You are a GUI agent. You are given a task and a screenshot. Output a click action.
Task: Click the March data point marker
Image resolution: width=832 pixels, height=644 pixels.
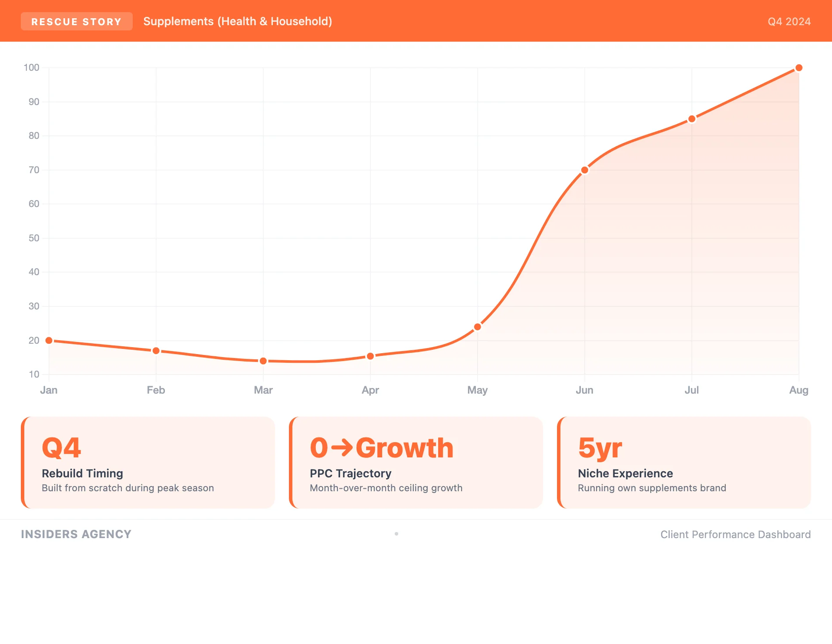263,361
